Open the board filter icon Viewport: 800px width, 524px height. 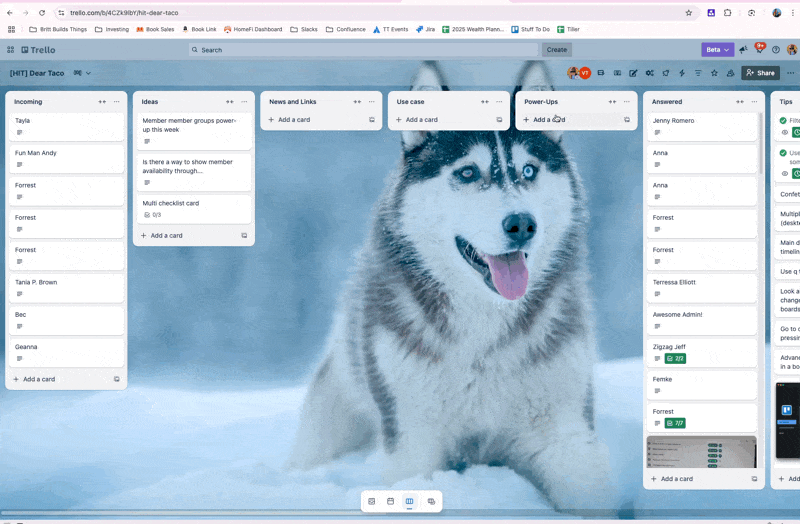pos(698,73)
